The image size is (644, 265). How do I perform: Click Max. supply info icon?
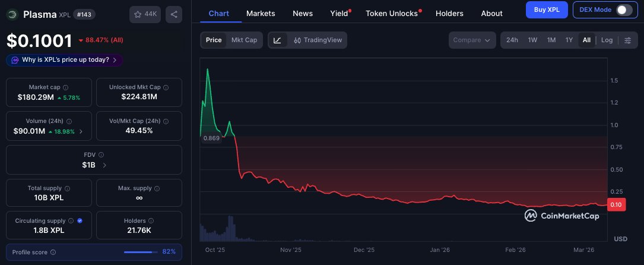point(157,188)
